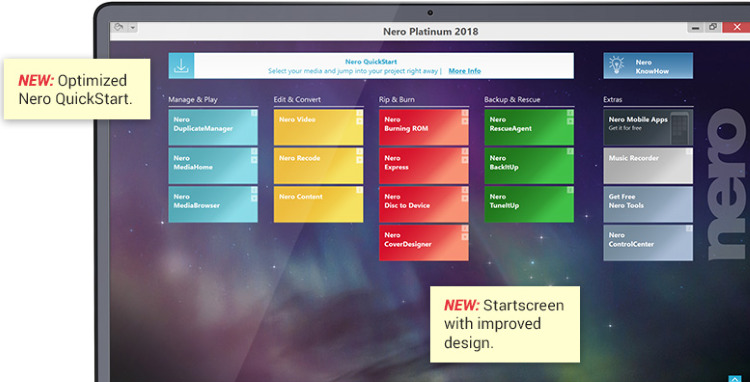Click the QuickStart download arrow icon
Viewport: 750px width, 382px height.
tap(181, 65)
